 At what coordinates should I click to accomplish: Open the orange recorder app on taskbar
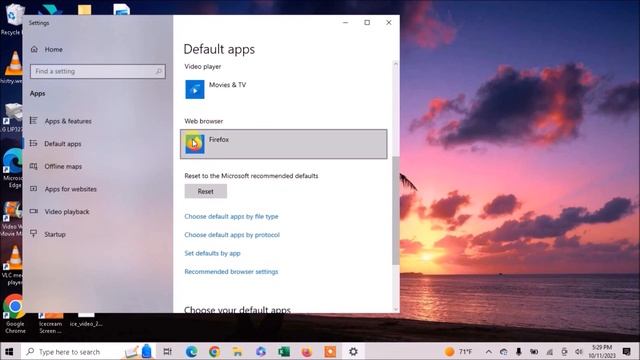(330, 351)
